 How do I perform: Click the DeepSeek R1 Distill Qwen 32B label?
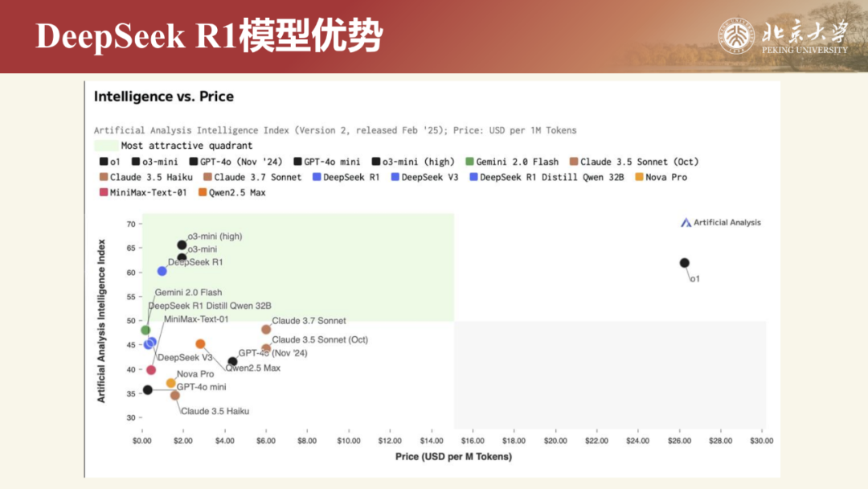[x=211, y=306]
